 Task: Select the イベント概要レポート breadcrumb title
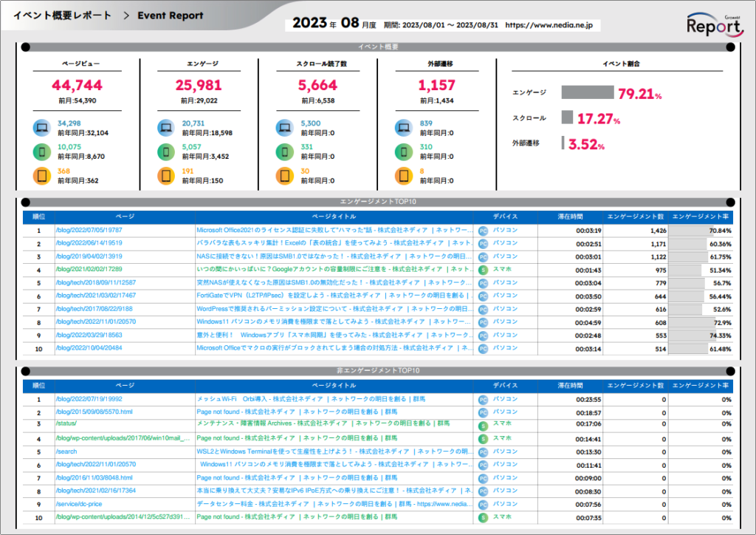point(63,16)
